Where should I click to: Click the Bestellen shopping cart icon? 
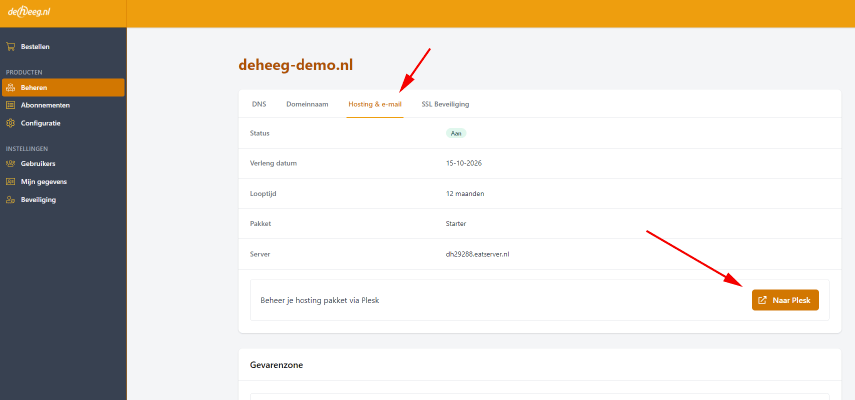click(10, 47)
